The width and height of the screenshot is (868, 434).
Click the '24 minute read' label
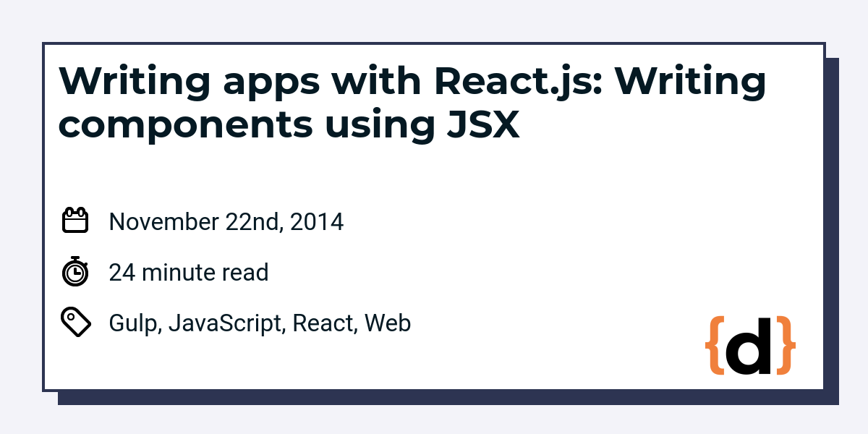pos(188,272)
